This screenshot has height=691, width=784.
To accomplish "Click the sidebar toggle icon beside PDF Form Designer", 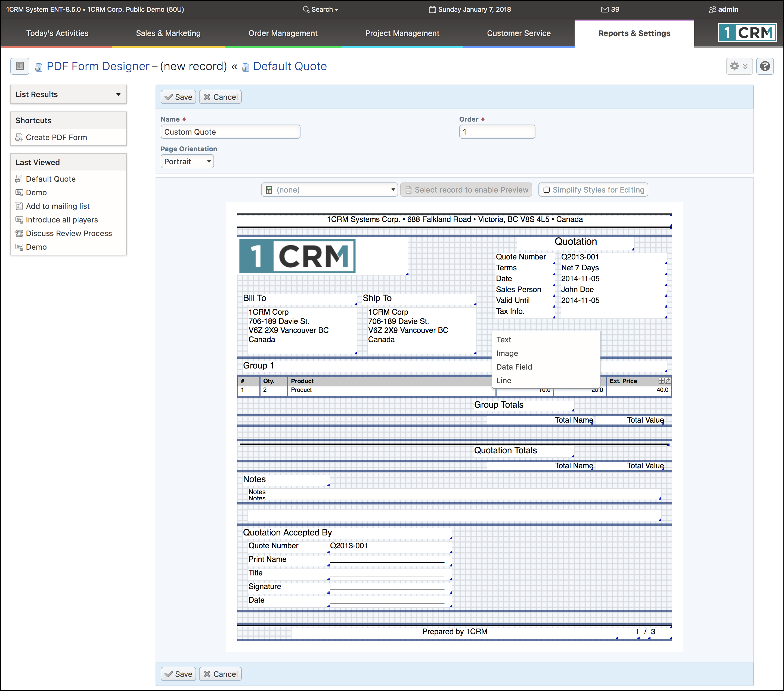I will point(20,66).
